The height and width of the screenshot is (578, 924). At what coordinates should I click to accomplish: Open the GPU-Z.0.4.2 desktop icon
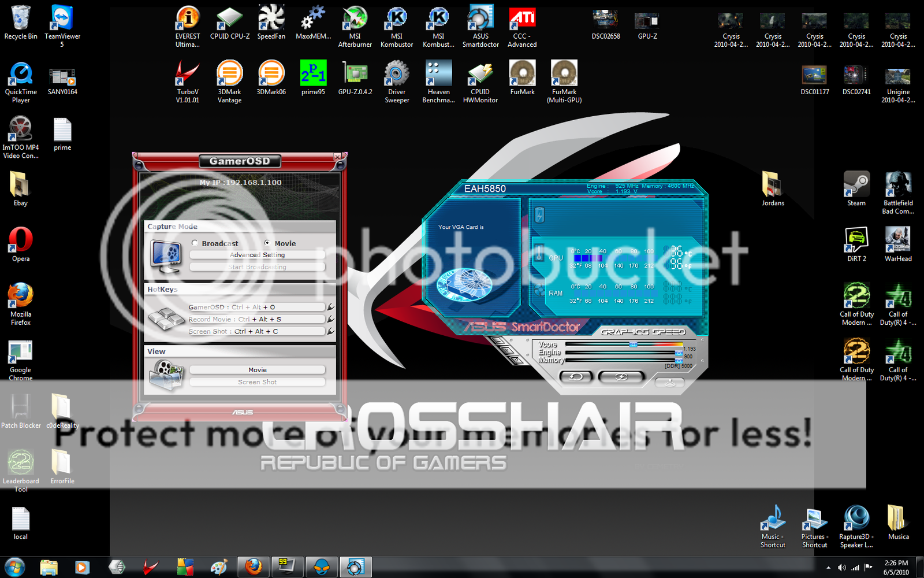click(355, 79)
